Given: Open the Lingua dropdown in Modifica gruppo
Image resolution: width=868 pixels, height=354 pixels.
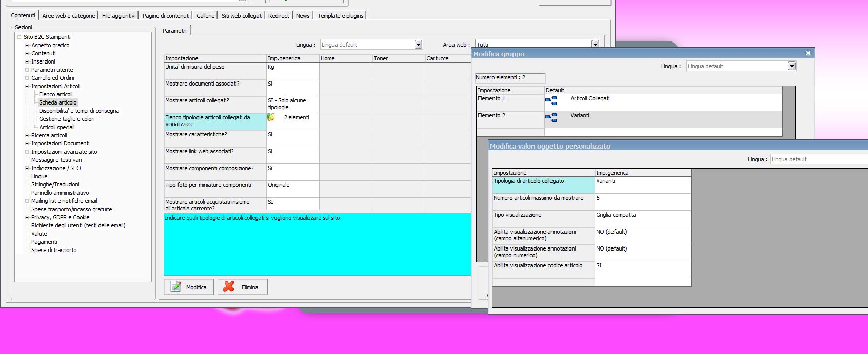Looking at the screenshot, I should (792, 66).
